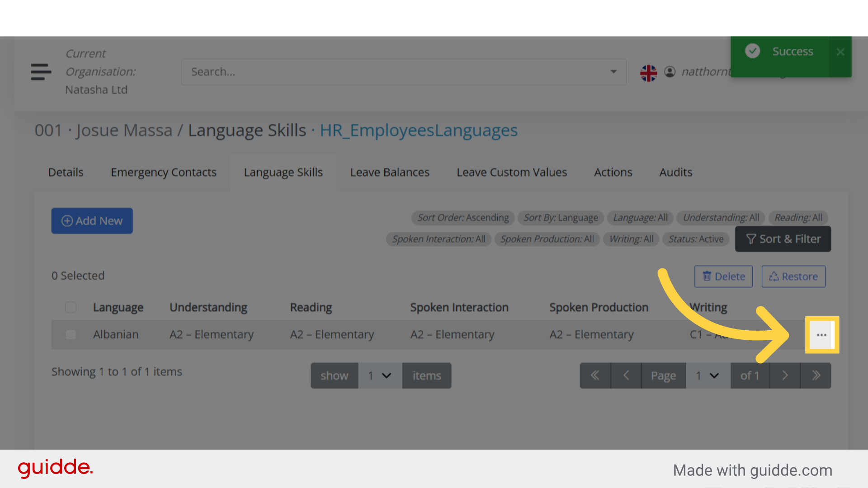Open the items-per-page dropdown
The width and height of the screenshot is (868, 488).
[380, 375]
